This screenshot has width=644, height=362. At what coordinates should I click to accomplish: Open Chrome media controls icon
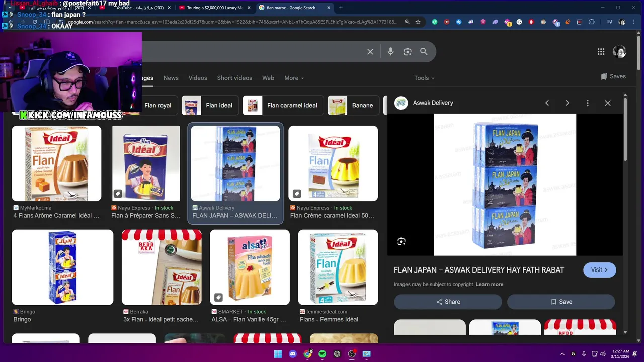[x=609, y=22]
